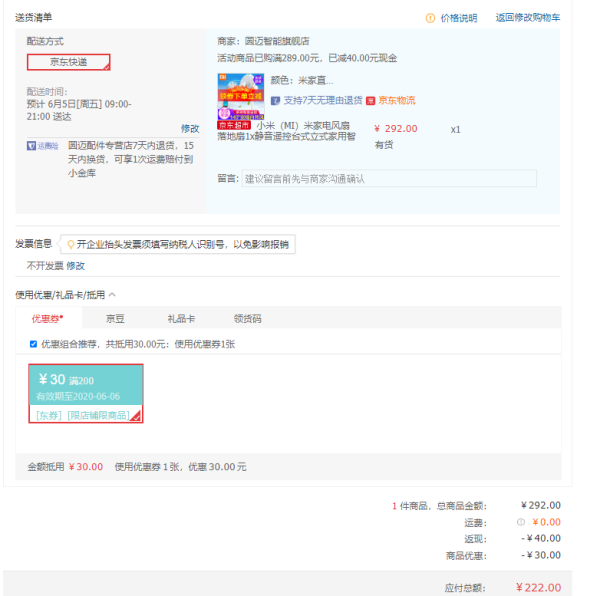Image resolution: width=600 pixels, height=596 pixels.
Task: Click 运费 ¥0.00 value
Action: pyautogui.click(x=546, y=522)
